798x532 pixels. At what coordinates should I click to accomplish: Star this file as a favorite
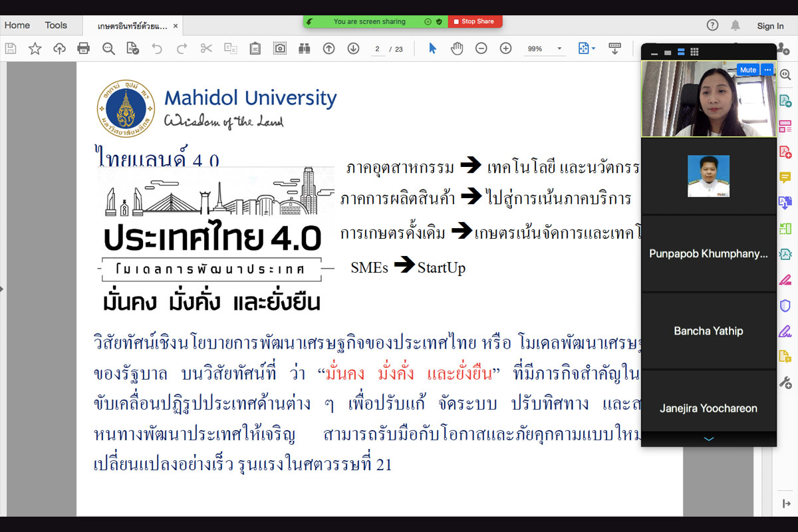pyautogui.click(x=35, y=49)
